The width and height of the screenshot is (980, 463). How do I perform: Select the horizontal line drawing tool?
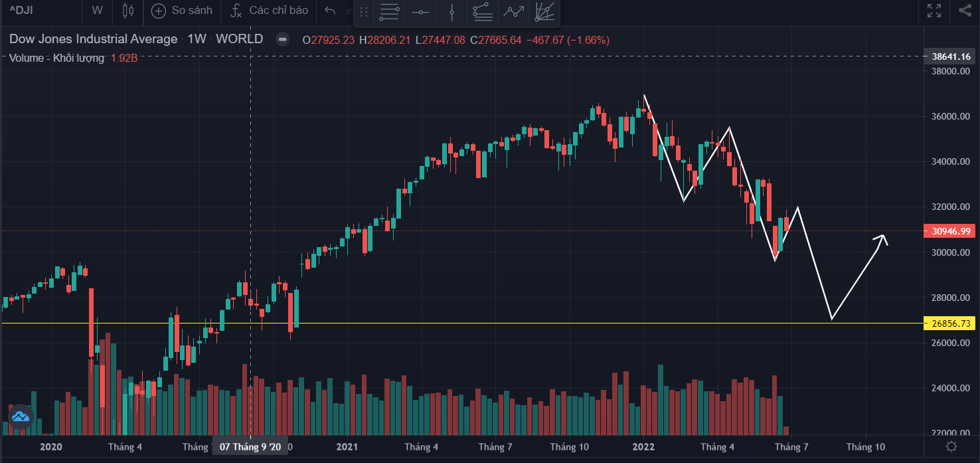click(x=420, y=11)
